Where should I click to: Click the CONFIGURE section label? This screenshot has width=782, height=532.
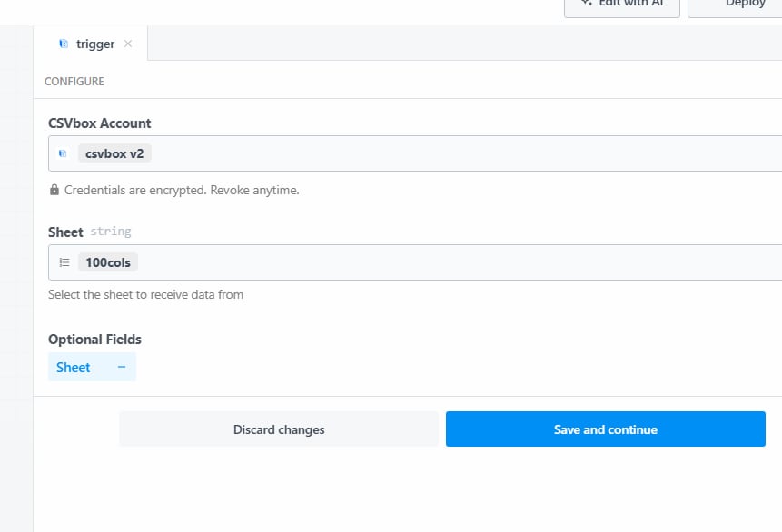(x=74, y=82)
